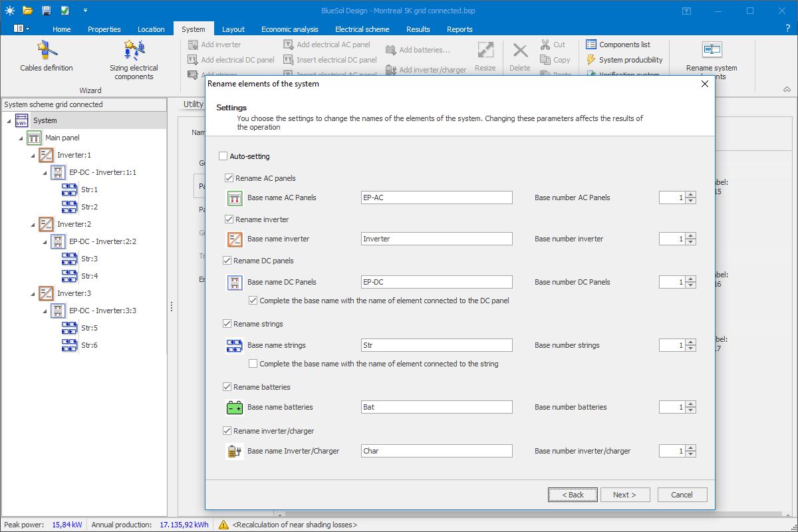Toggle the Rename strings checkbox
The height and width of the screenshot is (532, 798).
(x=227, y=324)
